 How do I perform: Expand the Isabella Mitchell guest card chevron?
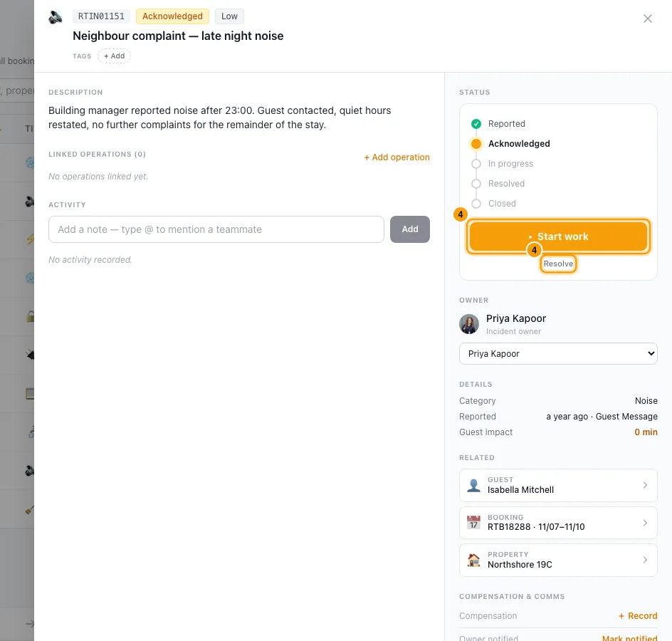coord(645,485)
